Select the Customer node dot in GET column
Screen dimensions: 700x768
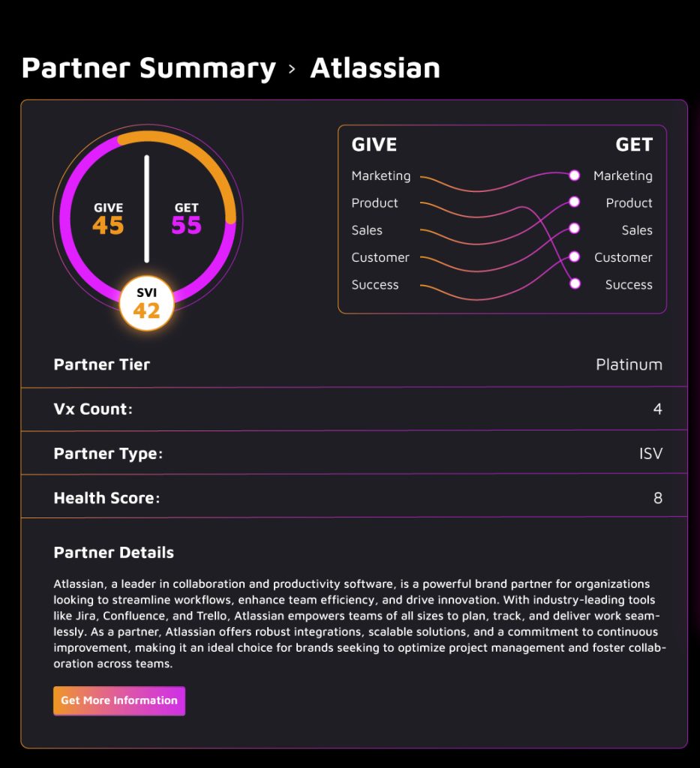(575, 256)
